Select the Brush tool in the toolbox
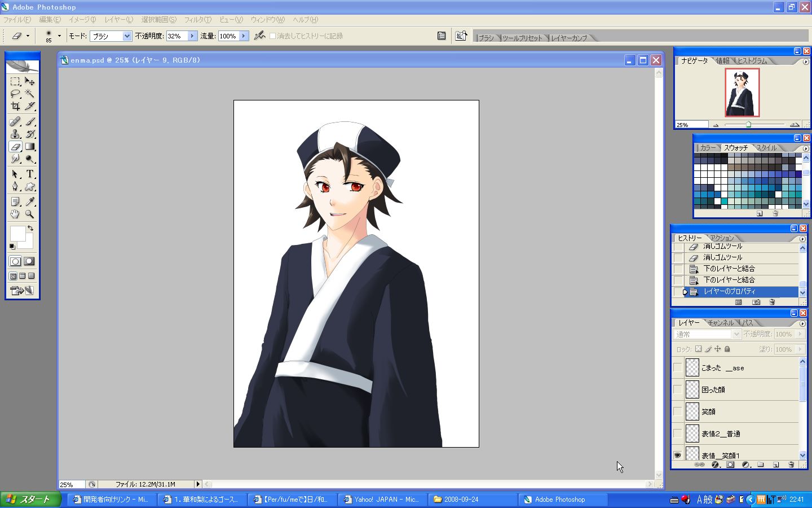Image resolution: width=812 pixels, height=508 pixels. [30, 121]
